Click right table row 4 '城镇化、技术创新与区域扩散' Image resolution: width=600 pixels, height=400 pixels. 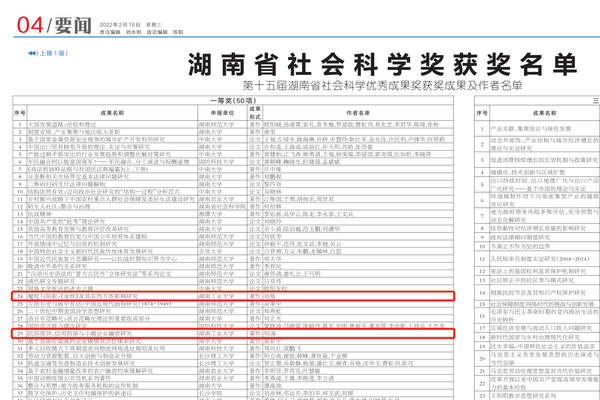pyautogui.click(x=528, y=172)
